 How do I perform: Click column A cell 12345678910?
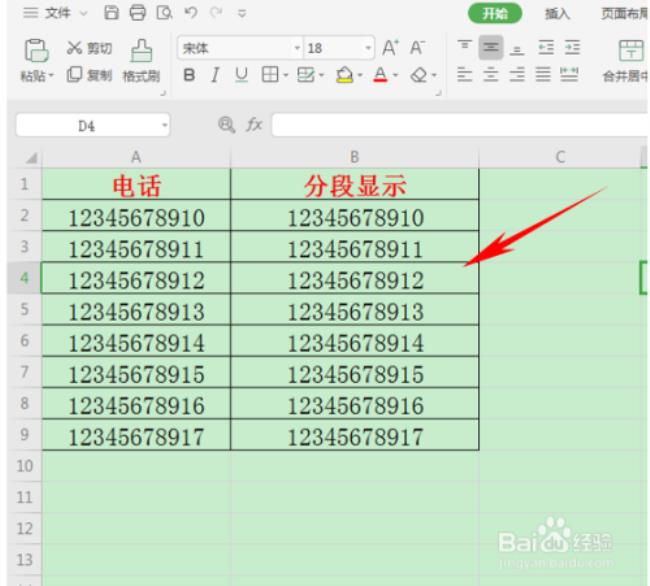coord(136,216)
